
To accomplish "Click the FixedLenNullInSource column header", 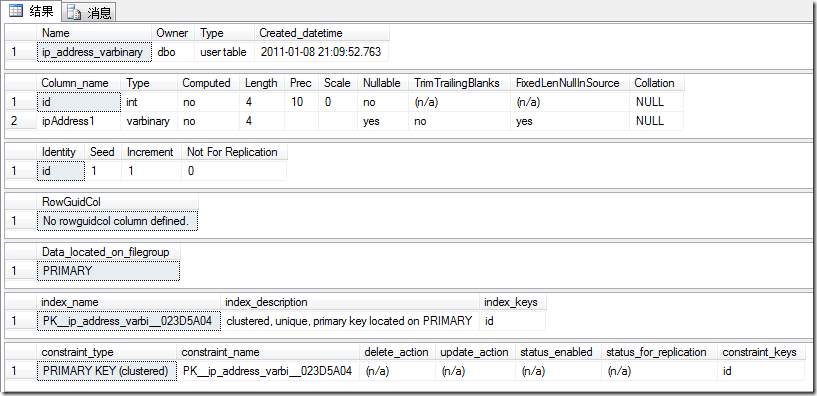I will pyautogui.click(x=570, y=83).
